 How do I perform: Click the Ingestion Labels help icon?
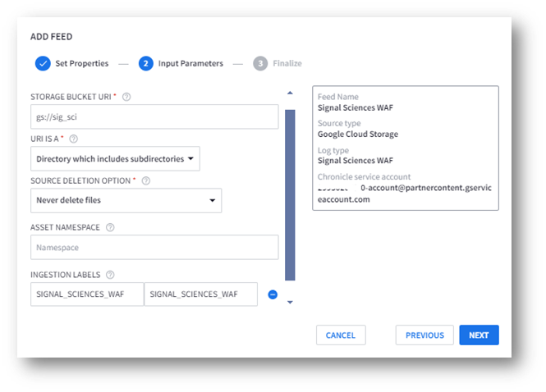(110, 275)
